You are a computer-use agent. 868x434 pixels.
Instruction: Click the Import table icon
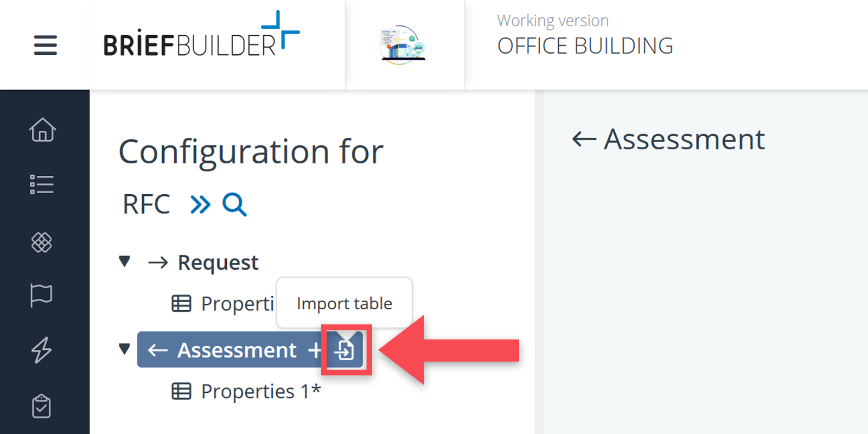pos(346,350)
